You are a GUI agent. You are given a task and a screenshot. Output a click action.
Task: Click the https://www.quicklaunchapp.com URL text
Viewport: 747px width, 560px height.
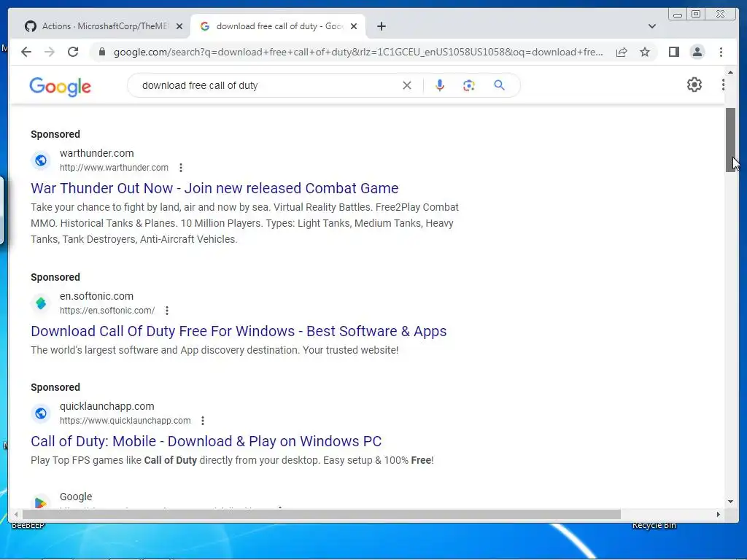(x=125, y=421)
